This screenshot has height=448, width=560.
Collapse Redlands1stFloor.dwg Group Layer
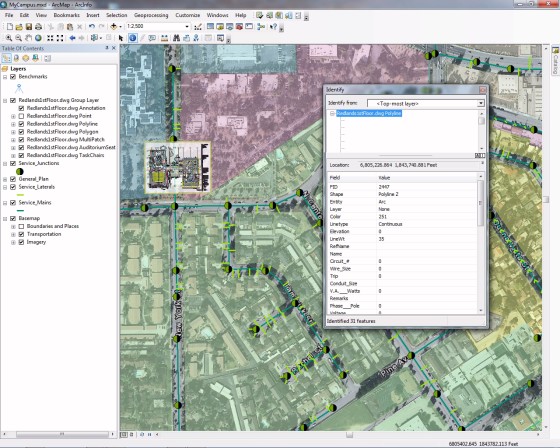(5, 100)
